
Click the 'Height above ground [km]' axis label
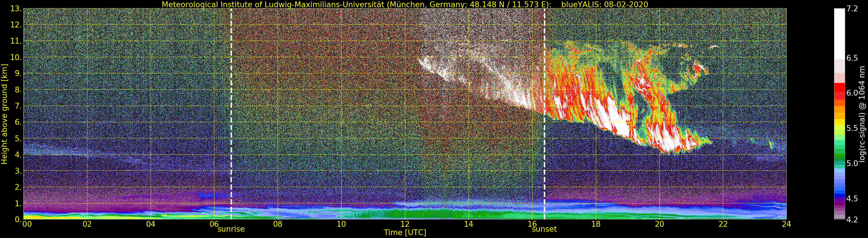pyautogui.click(x=4, y=114)
